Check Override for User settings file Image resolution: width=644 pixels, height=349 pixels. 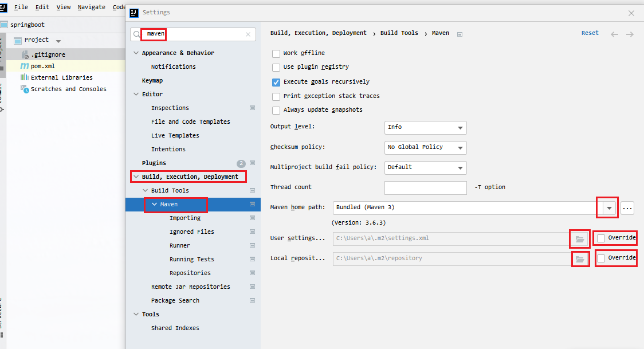601,238
